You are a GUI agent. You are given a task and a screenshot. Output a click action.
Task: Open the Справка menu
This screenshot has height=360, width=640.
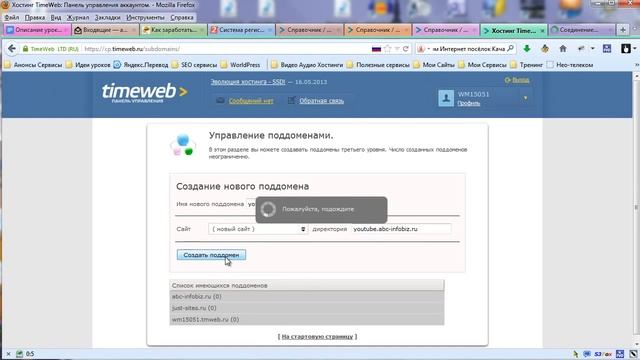click(x=182, y=18)
